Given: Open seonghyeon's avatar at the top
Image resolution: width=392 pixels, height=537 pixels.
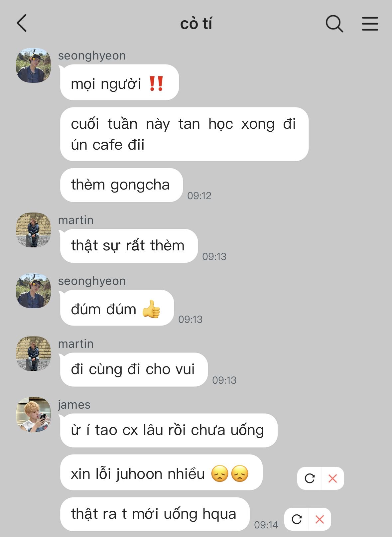Looking at the screenshot, I should point(33,65).
